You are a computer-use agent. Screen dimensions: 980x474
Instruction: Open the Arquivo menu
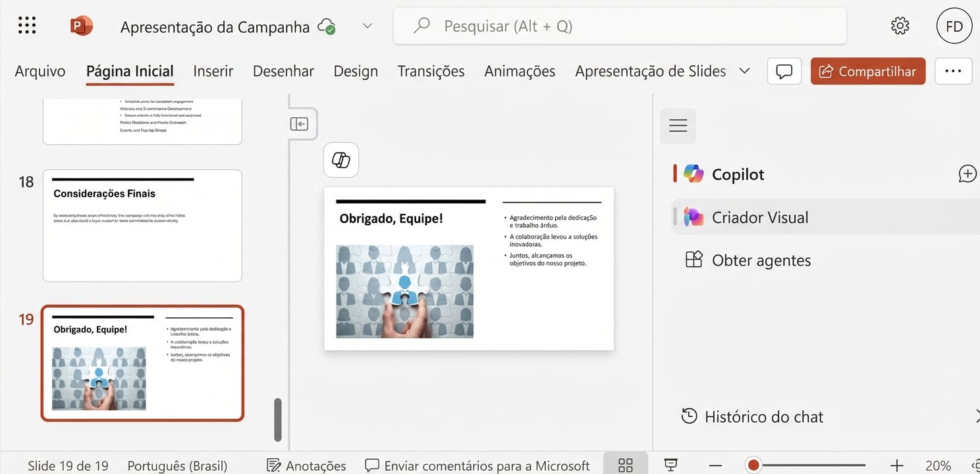point(40,71)
